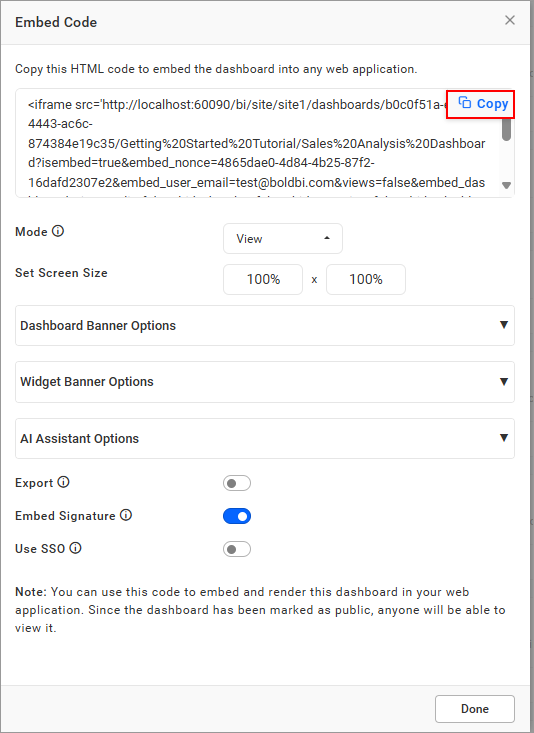This screenshot has height=733, width=534.
Task: Click the Use SSO info icon
Action: 75,548
